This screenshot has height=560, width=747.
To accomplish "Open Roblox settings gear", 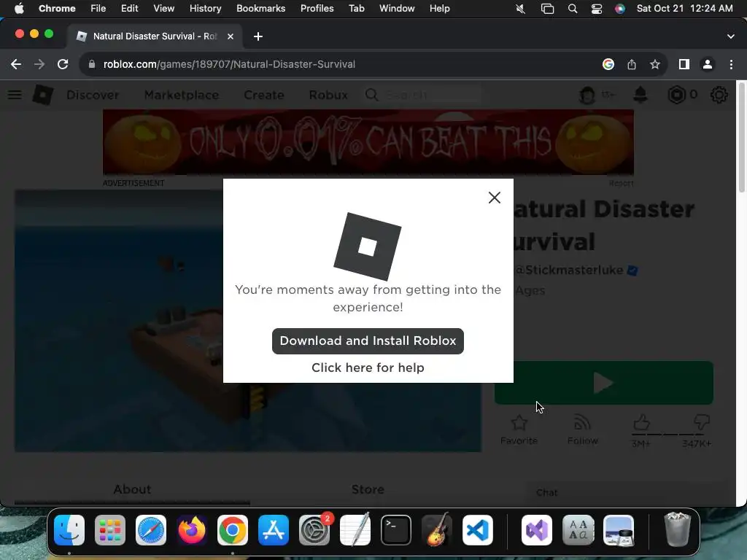I will pyautogui.click(x=719, y=95).
